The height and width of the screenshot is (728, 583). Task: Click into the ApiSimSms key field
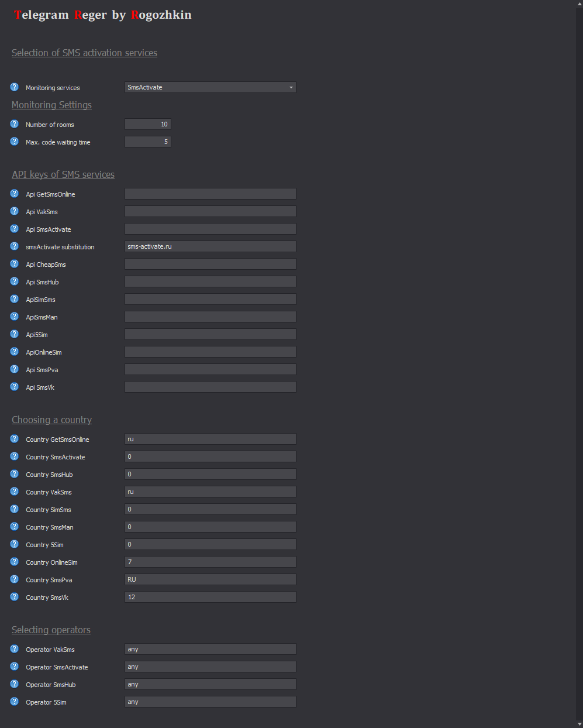coord(211,299)
